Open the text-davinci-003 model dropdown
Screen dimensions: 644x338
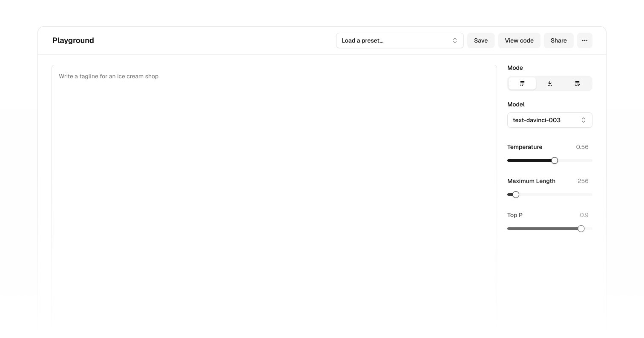click(x=550, y=120)
